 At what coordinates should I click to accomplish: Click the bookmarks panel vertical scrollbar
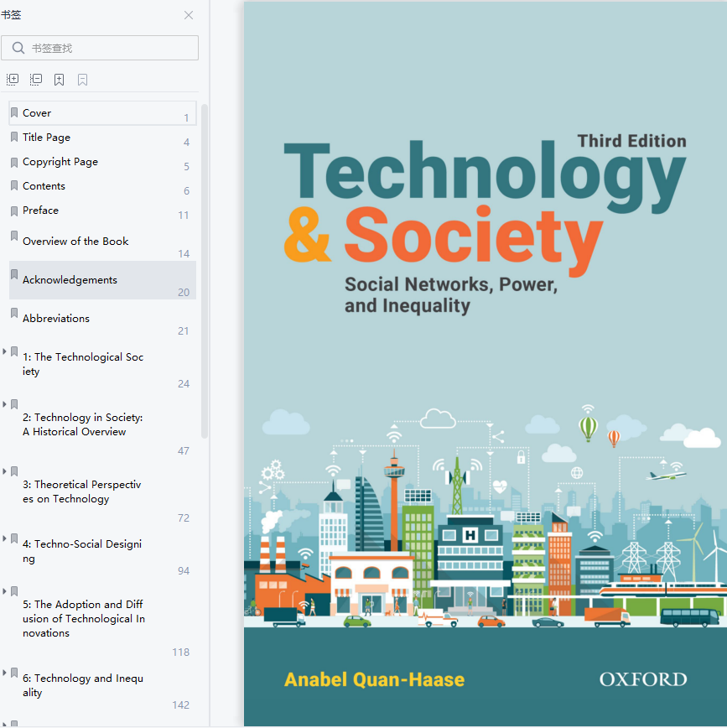(205, 272)
